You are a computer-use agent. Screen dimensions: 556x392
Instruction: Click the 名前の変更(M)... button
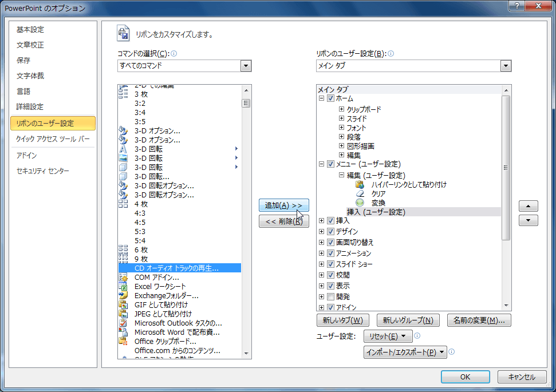point(479,320)
